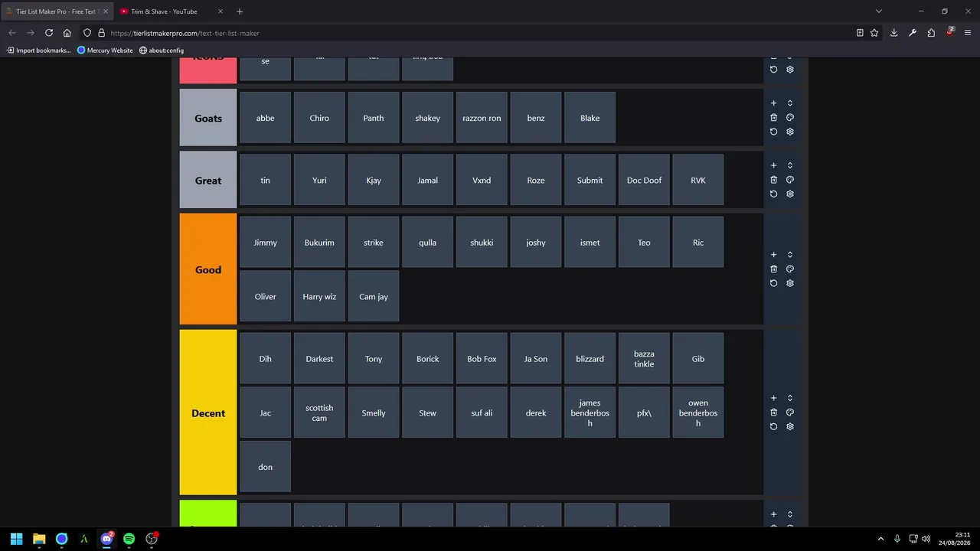Open Discord from the taskbar

(x=106, y=539)
